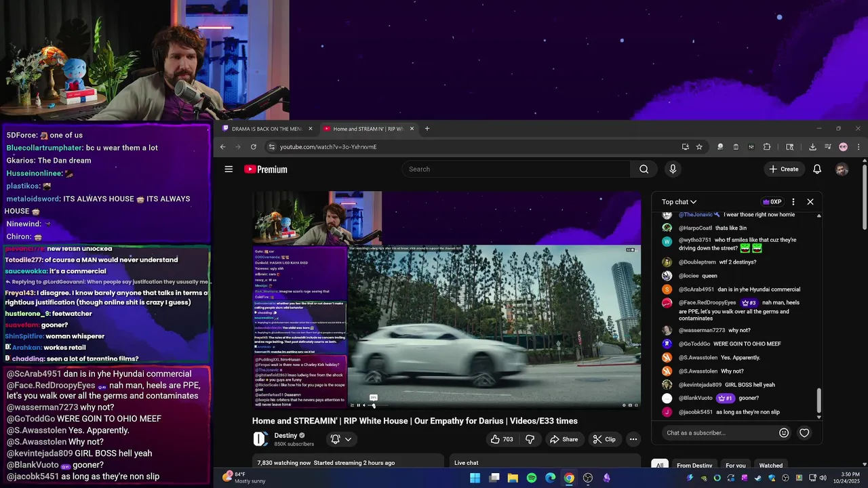Viewport: 868px width, 488px height.
Task: Open Chrome media controls icon
Action: [x=828, y=146]
